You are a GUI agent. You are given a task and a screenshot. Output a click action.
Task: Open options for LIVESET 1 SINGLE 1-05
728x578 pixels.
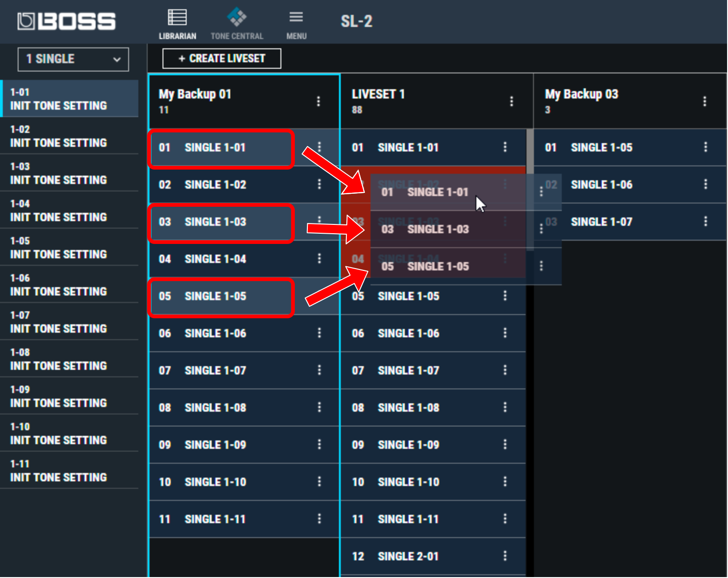pos(505,296)
